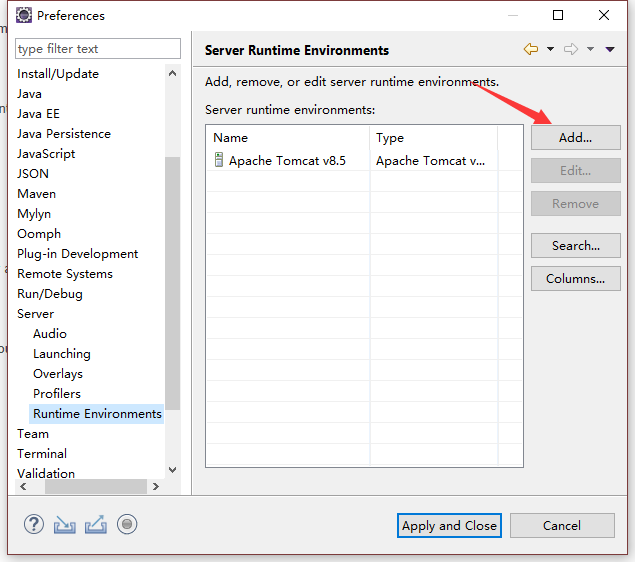Viewport: 635px width, 562px height.
Task: Close the Preferences window
Action: [x=604, y=15]
